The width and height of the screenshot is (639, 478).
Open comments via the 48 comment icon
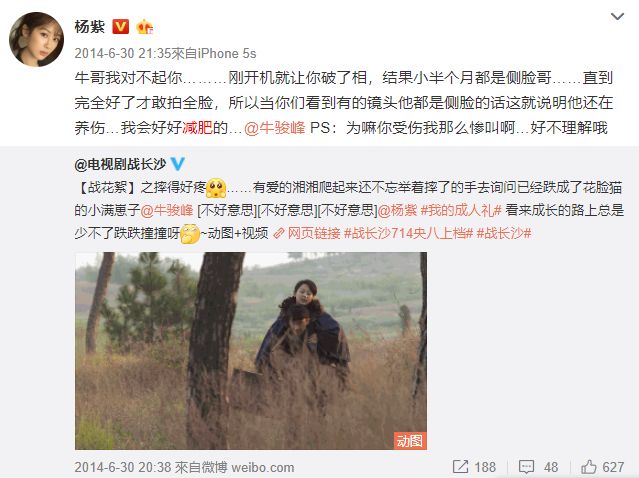(x=538, y=467)
